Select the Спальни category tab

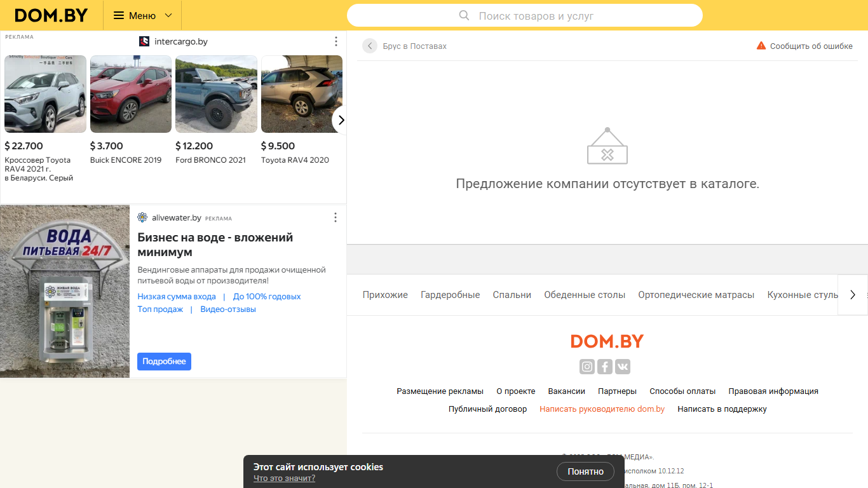[x=512, y=295]
